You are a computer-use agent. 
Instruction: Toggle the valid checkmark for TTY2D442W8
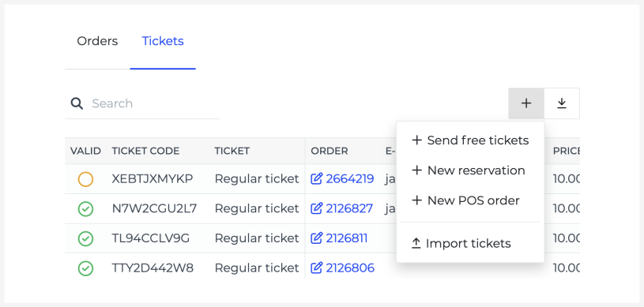click(x=85, y=268)
